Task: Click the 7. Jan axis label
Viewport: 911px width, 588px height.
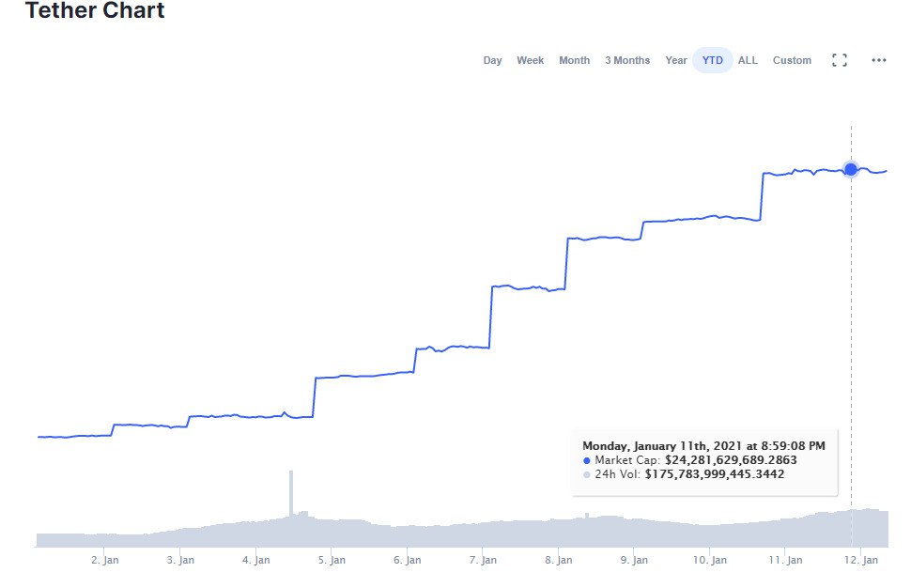Action: 482,560
